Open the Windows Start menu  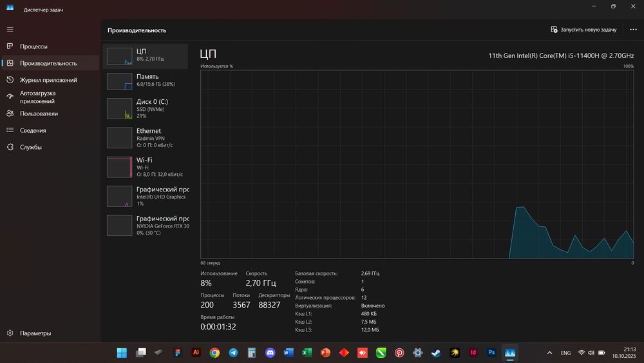tap(122, 353)
